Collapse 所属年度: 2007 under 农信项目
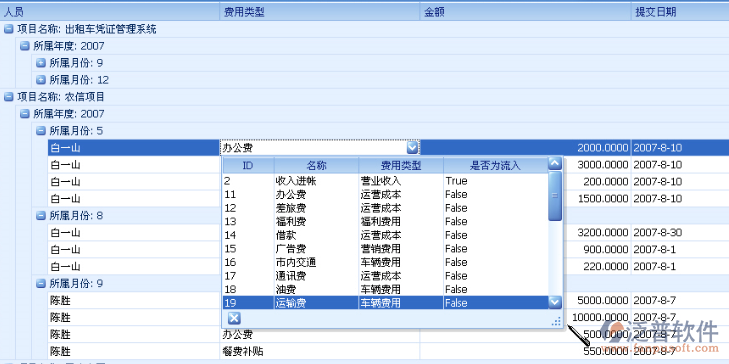 pos(25,114)
